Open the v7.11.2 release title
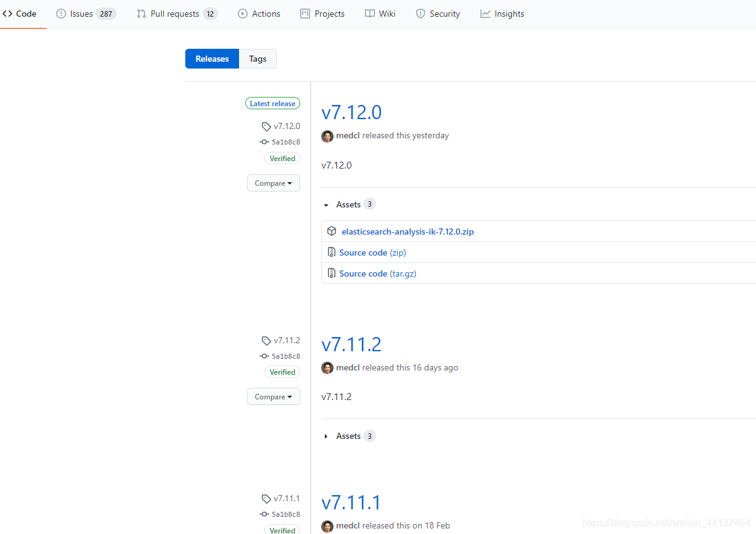 [x=351, y=344]
